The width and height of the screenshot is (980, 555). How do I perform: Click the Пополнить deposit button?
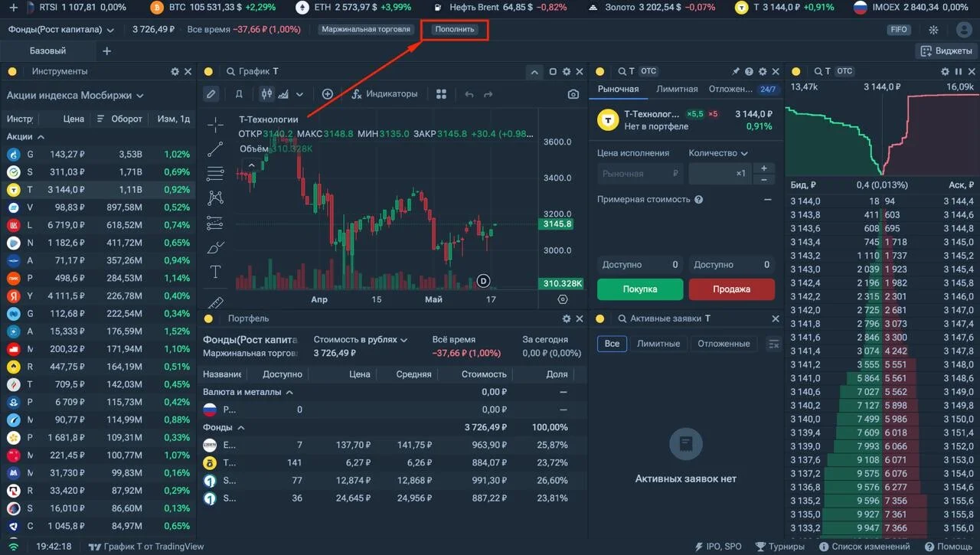(x=455, y=30)
